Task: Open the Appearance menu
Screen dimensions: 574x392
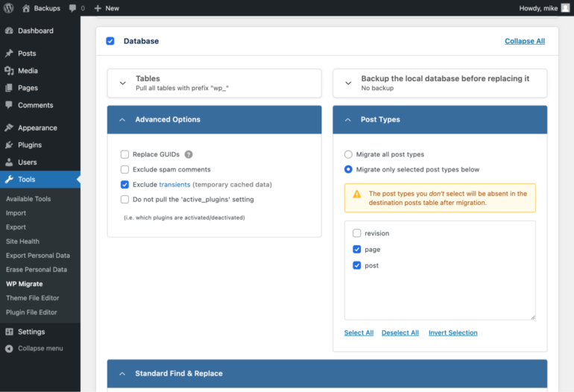Action: tap(37, 127)
